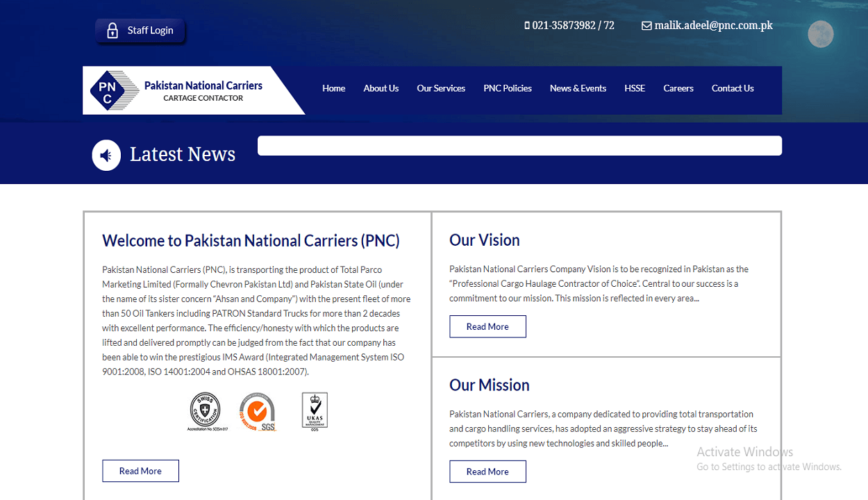Expand the PNC Policies menu
The image size is (868, 500).
[508, 88]
